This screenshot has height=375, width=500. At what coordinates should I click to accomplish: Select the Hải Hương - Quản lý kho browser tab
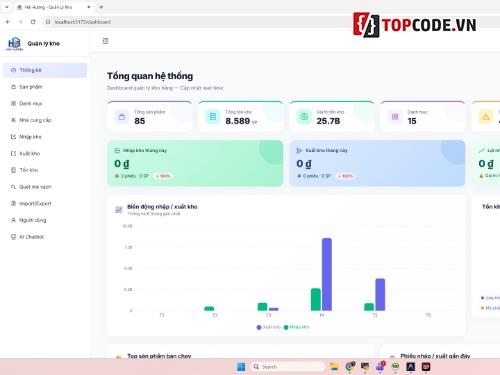point(54,7)
